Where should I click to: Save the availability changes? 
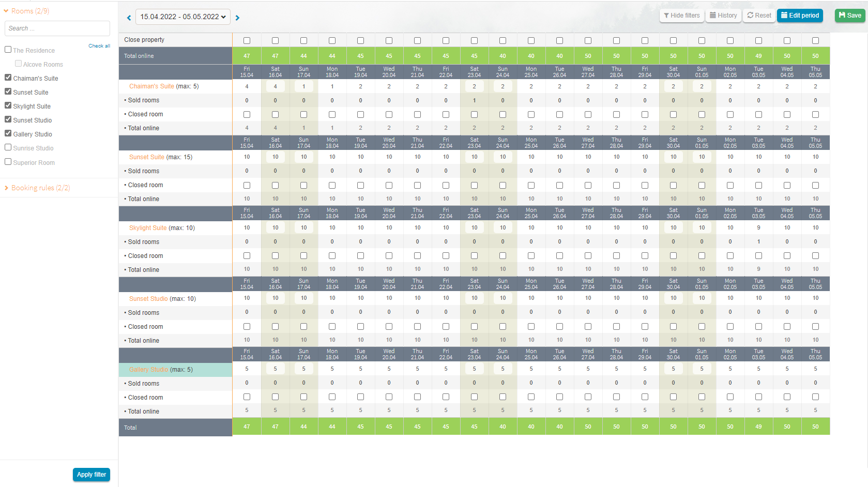[x=850, y=16]
